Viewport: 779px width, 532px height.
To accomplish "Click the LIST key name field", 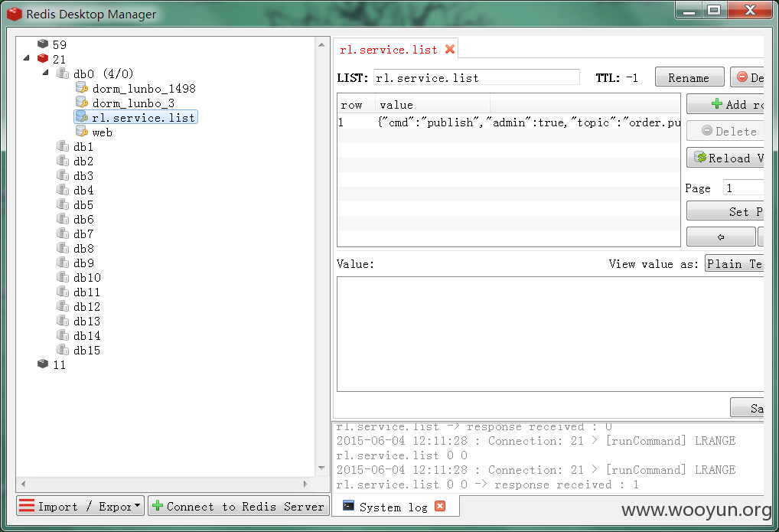I will tap(477, 77).
